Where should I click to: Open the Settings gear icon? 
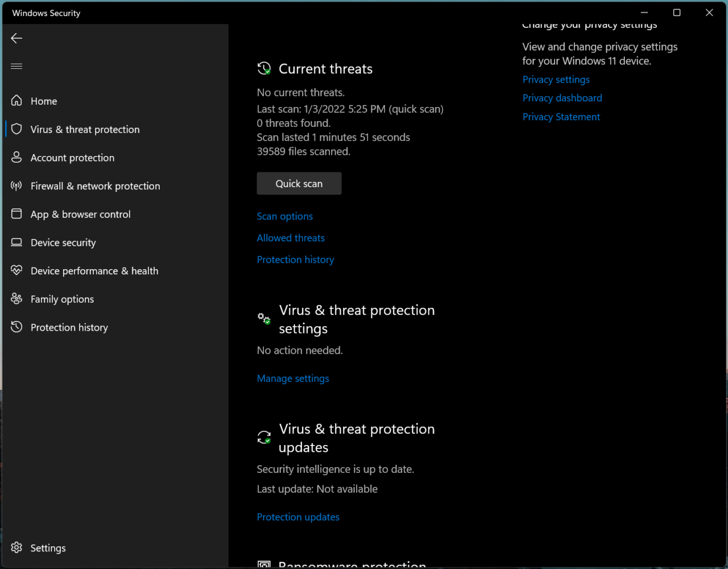pos(16,547)
